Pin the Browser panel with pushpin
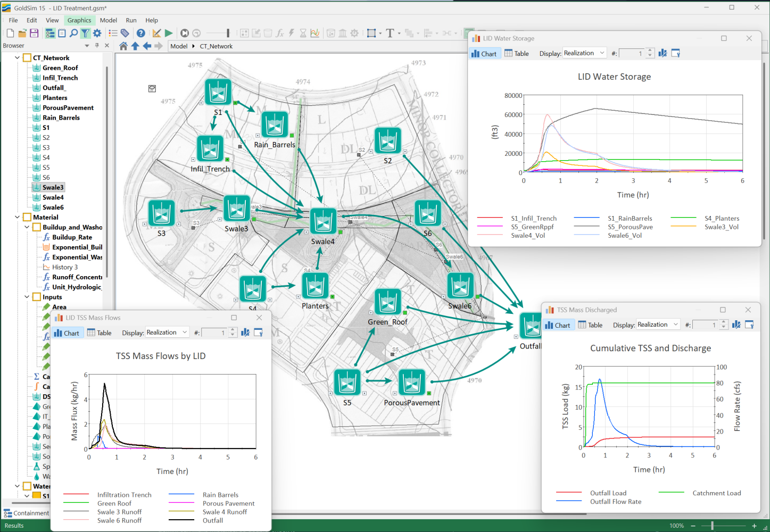This screenshot has width=770, height=532. [x=97, y=46]
